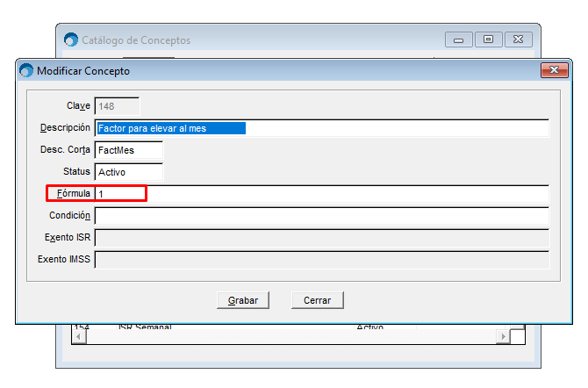
Task: Click the empty Condición field
Action: [x=321, y=215]
